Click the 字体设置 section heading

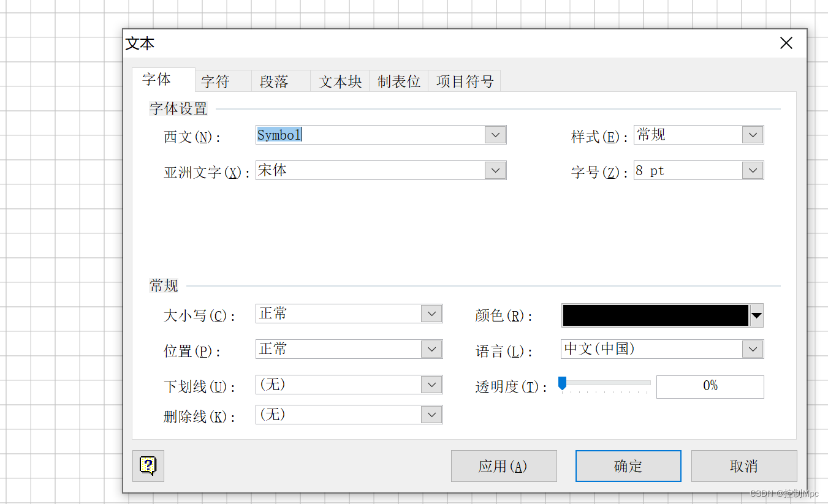[178, 109]
